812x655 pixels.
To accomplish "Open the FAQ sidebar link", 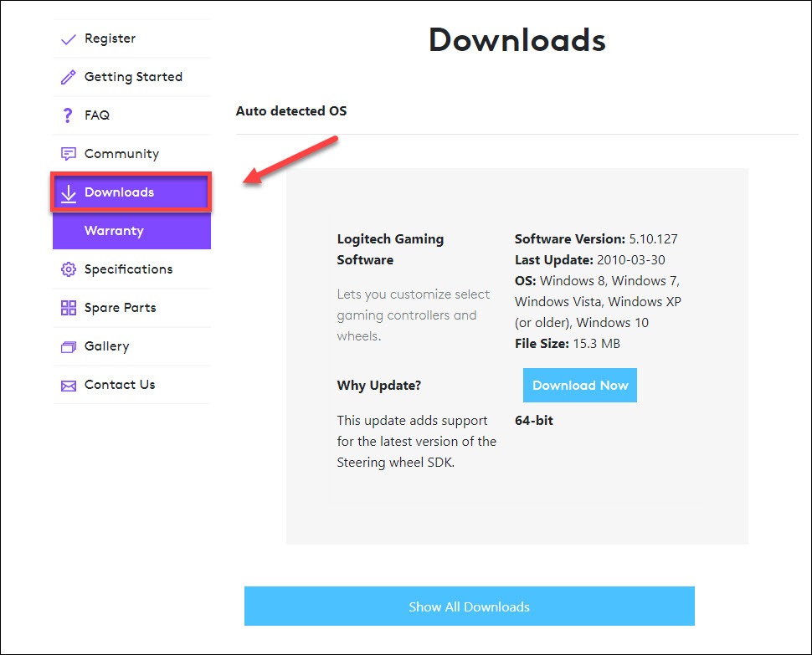I will coord(131,115).
